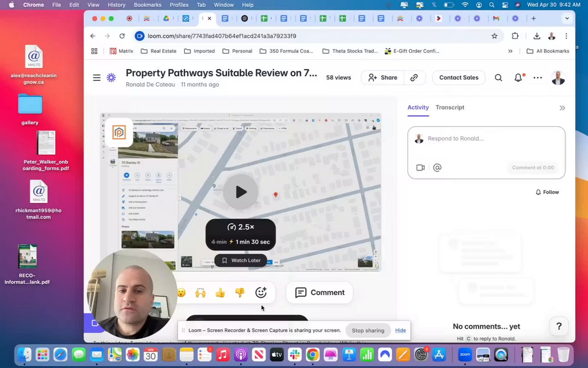Screen dimensions: 588x368
Task: Open Finder from the Dock
Action: [x=24, y=355]
